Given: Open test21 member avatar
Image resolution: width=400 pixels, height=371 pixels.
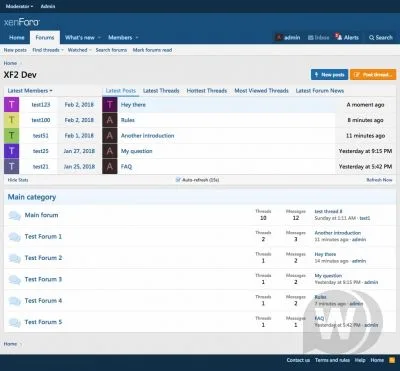Looking at the screenshot, I should [12, 166].
